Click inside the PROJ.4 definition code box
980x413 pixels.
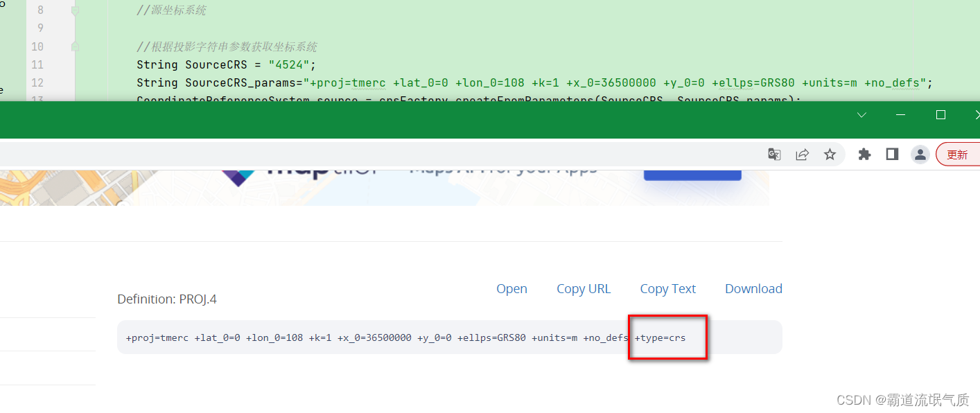click(347, 337)
